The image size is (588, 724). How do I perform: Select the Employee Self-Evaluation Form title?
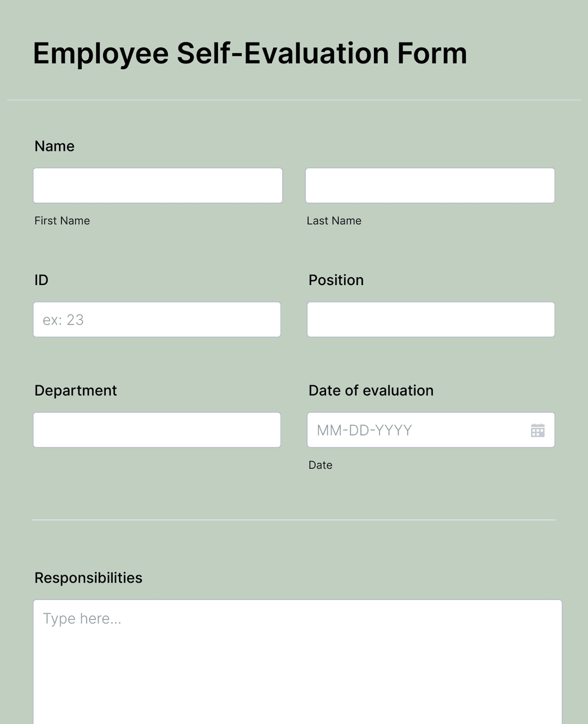250,52
